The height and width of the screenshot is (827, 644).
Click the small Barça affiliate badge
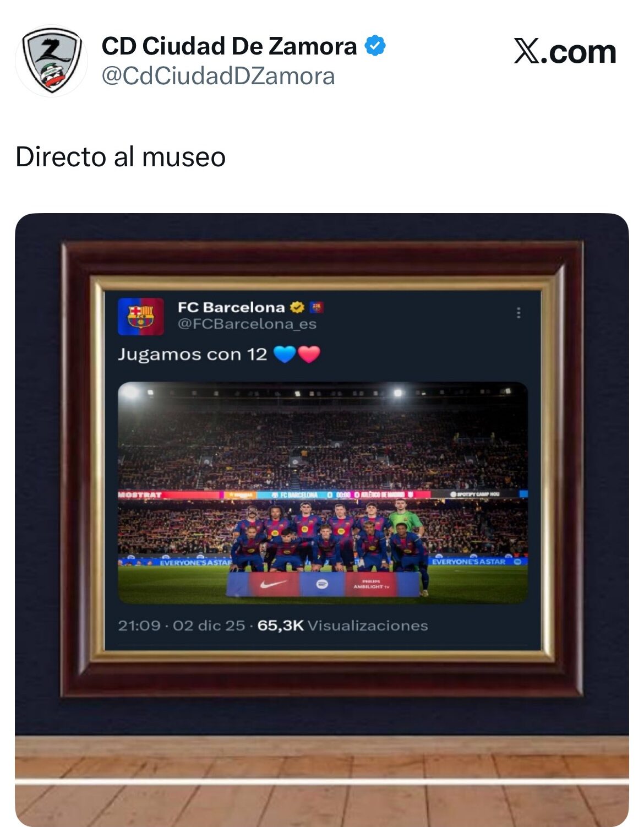pos(316,307)
